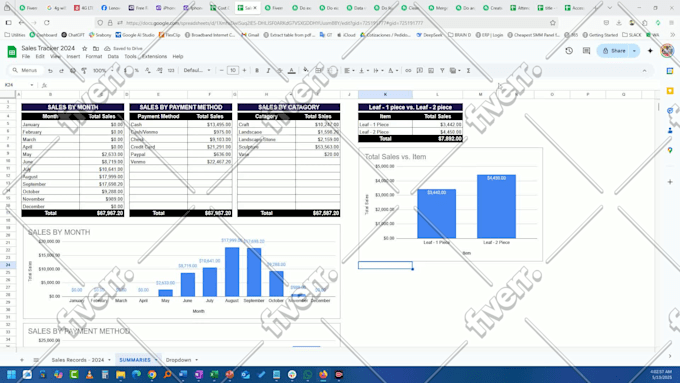
Task: Open File Explorer from the taskbar
Action: (x=120, y=375)
